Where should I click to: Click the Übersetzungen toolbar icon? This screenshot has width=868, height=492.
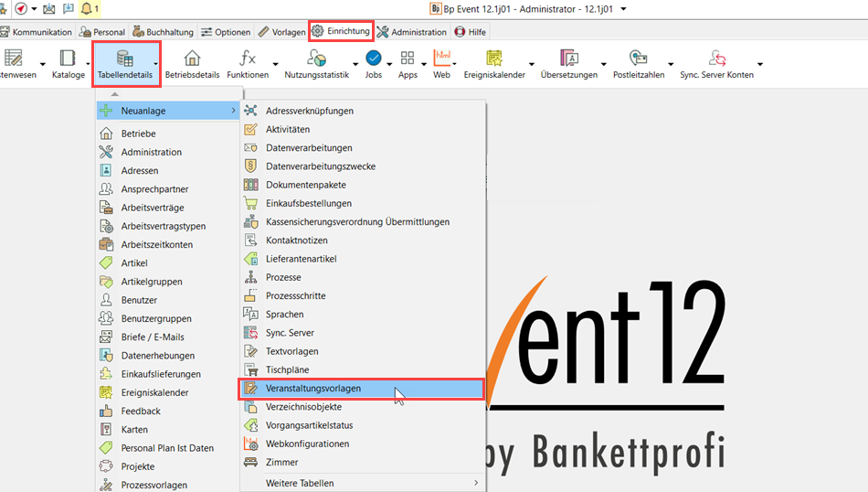pos(568,60)
